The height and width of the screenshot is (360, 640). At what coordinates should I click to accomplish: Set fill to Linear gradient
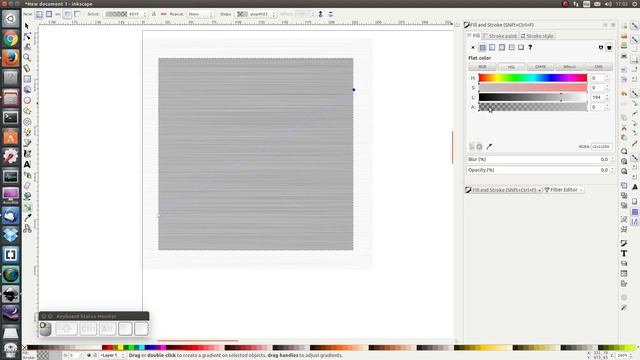point(492,47)
